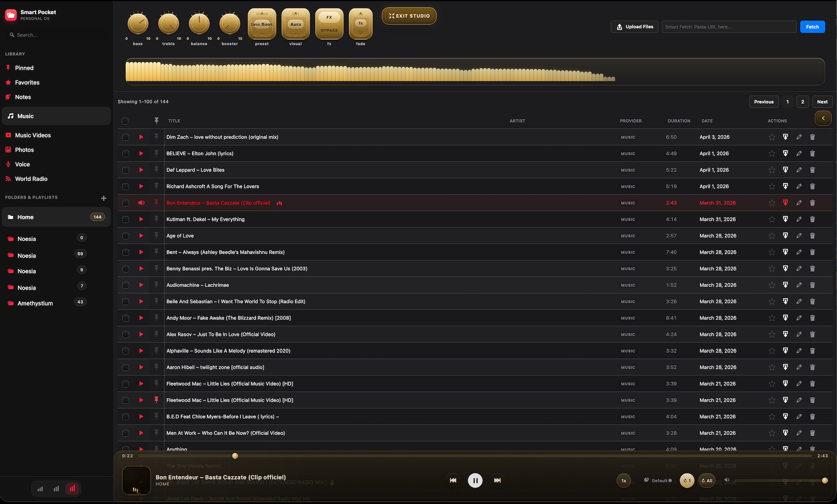This screenshot has width=837, height=504.
Task: Go to page 2 of results
Action: (x=803, y=102)
